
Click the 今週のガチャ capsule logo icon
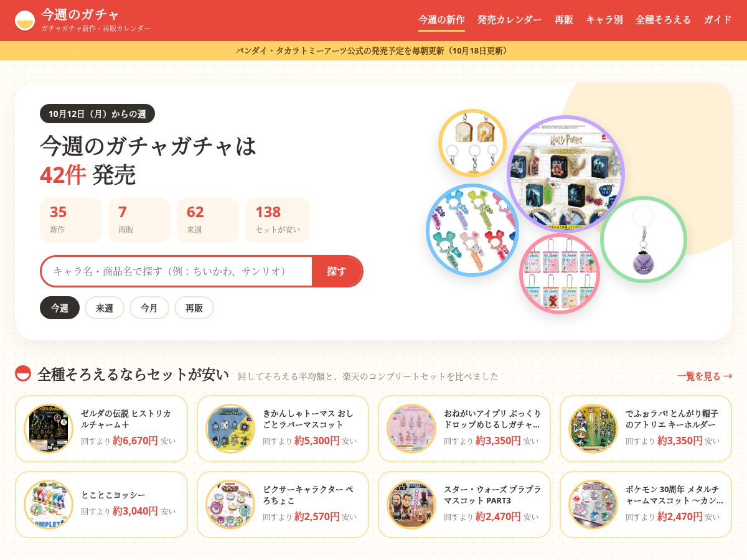[x=25, y=21]
